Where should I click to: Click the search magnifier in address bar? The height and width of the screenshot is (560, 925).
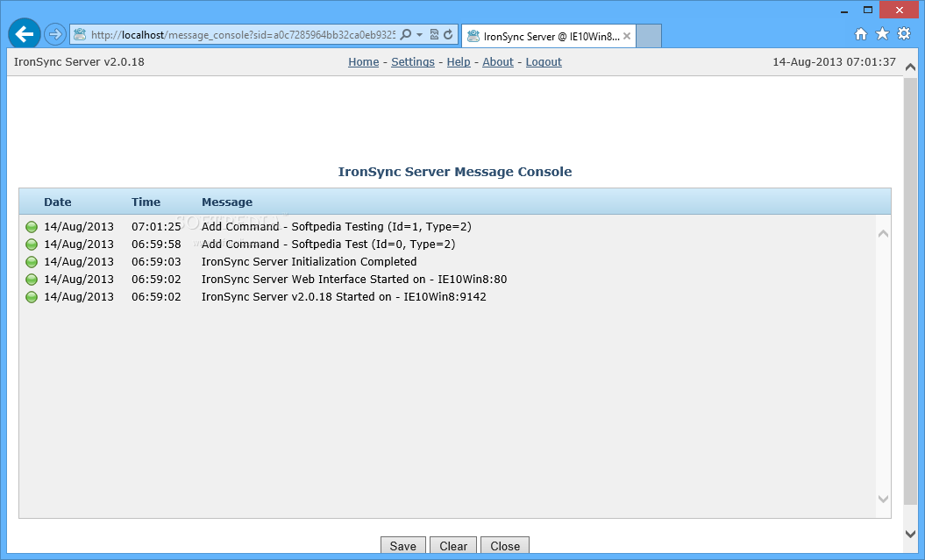406,35
